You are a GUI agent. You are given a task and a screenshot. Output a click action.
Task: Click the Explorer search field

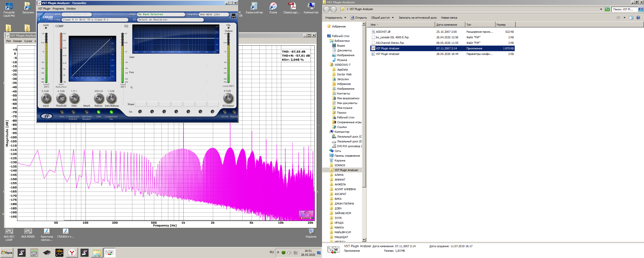624,9
